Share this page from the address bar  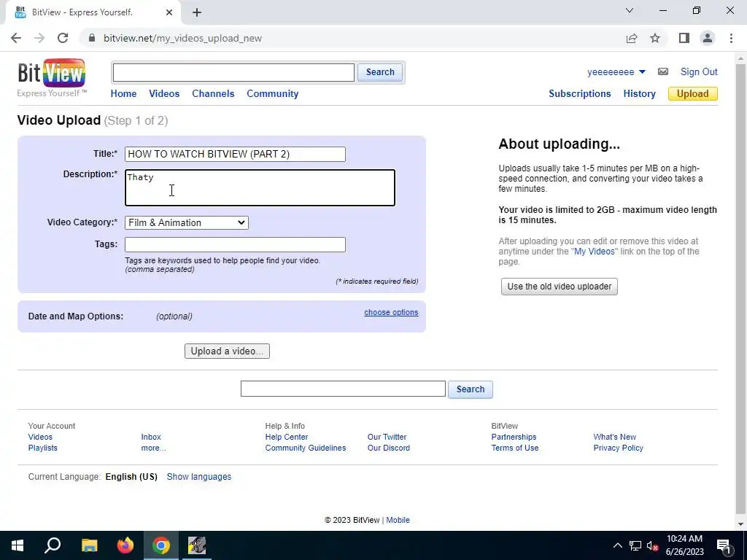[x=632, y=38]
